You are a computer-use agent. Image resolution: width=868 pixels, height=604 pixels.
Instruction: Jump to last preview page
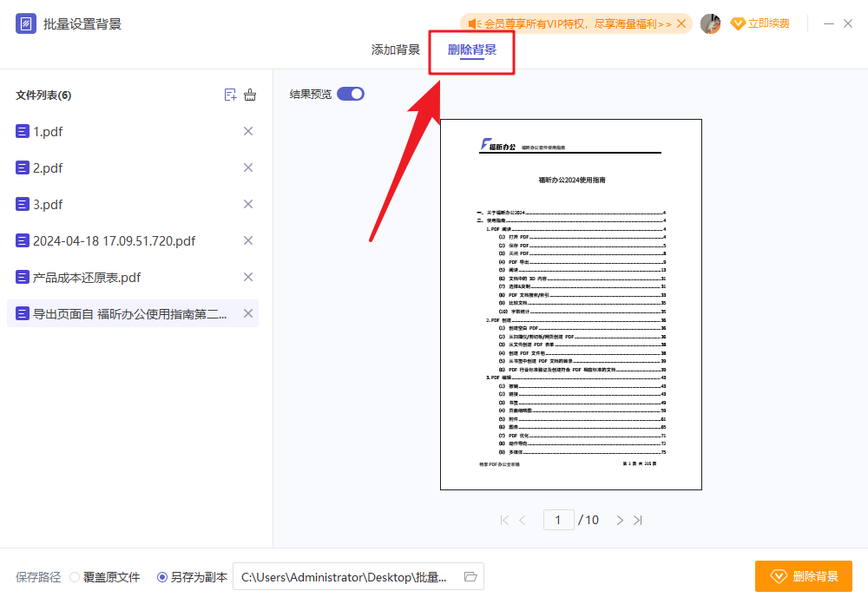[x=638, y=521]
